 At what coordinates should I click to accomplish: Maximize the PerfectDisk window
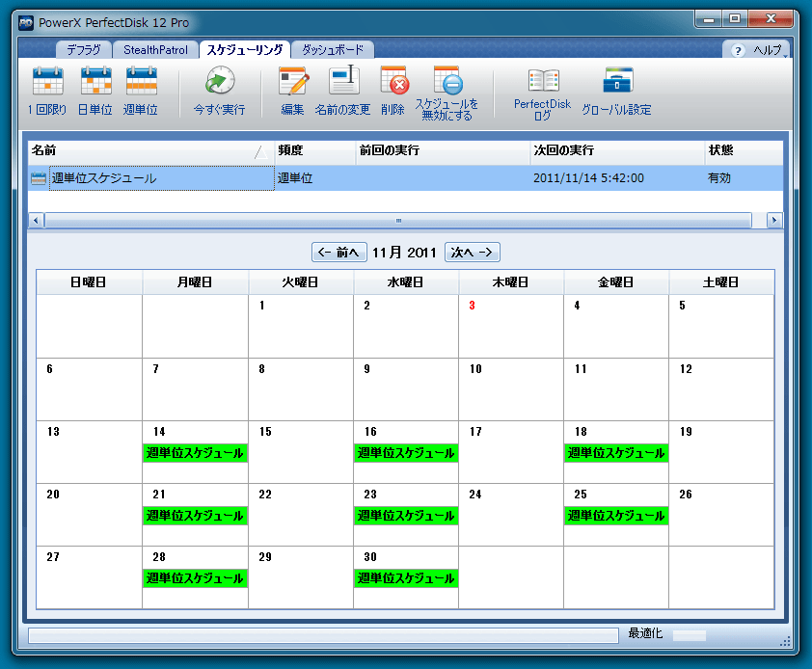735,19
